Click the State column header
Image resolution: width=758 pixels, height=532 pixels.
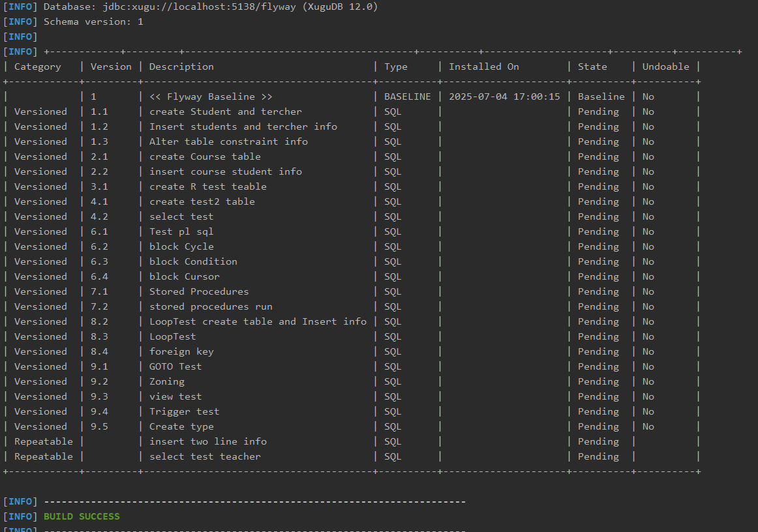click(x=592, y=66)
